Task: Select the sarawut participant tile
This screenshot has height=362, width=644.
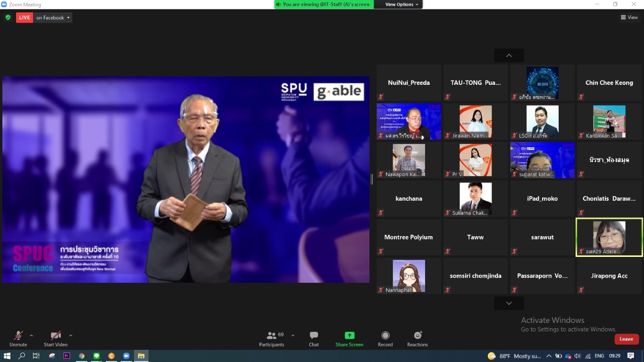Action: pos(543,237)
